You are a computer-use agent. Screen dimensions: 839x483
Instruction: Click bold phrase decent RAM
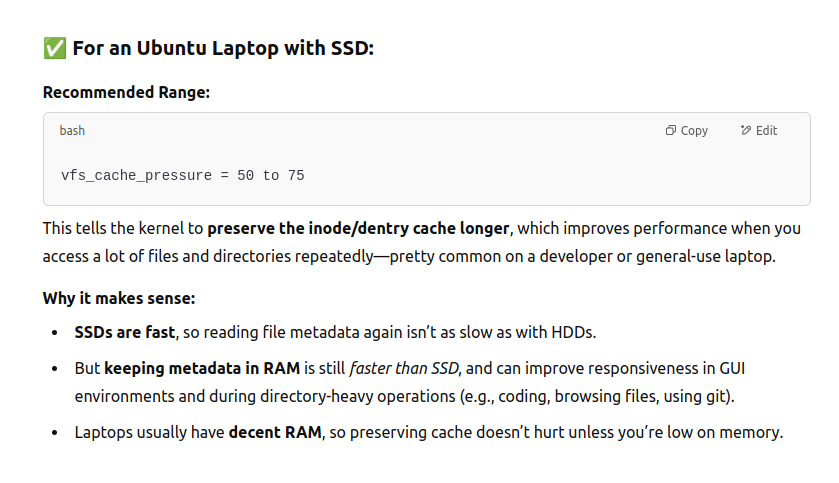[275, 432]
